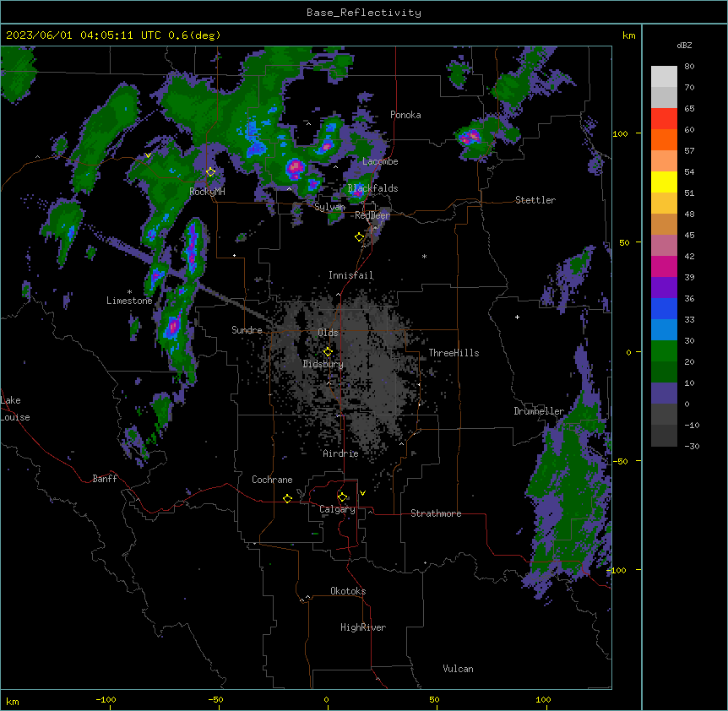Click the Banff town label

(105, 479)
